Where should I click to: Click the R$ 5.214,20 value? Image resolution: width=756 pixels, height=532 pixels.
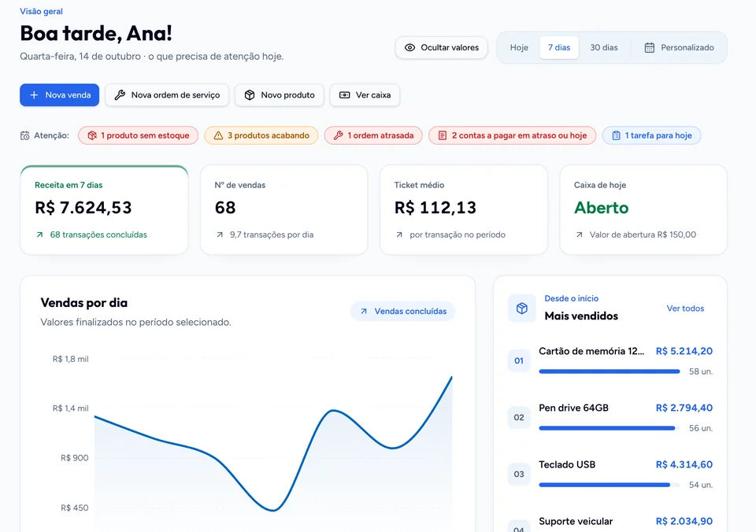(684, 351)
